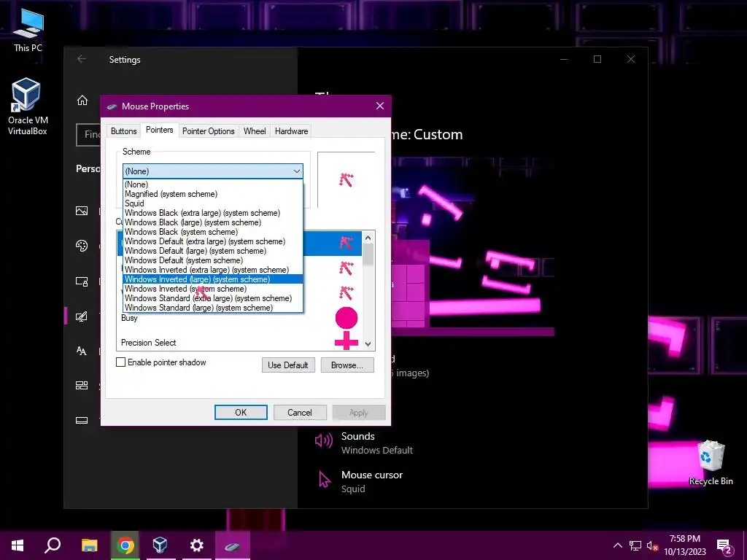Choose Windows Black (extra large) scheme
The height and width of the screenshot is (560, 747).
(x=212, y=213)
